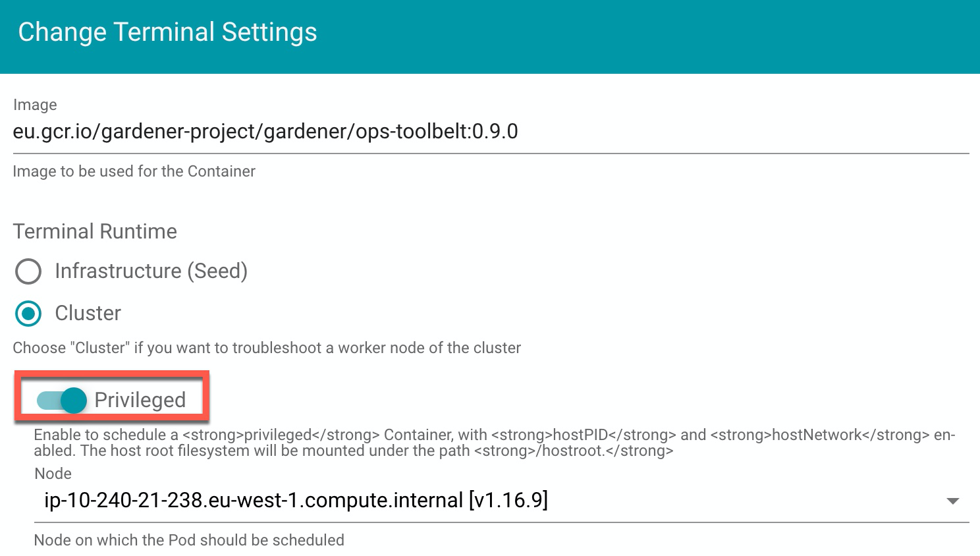This screenshot has width=980, height=556.
Task: Click the "Node" field label
Action: point(53,474)
